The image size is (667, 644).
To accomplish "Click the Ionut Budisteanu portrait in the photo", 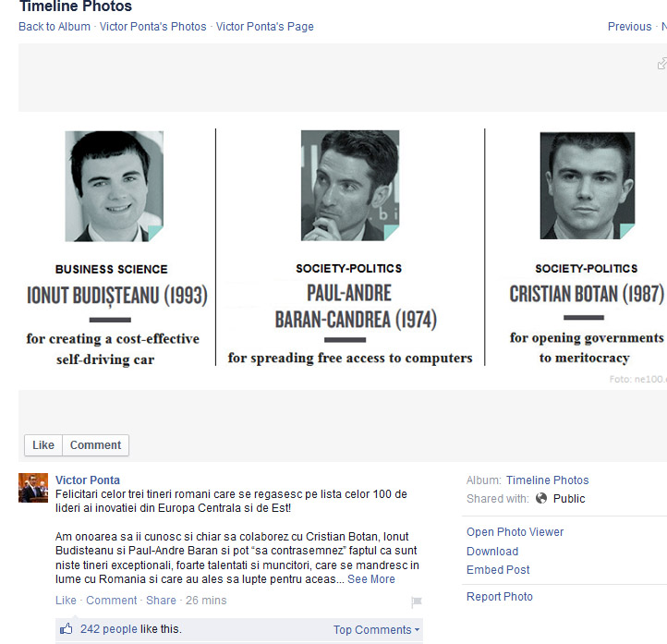I will (x=114, y=186).
